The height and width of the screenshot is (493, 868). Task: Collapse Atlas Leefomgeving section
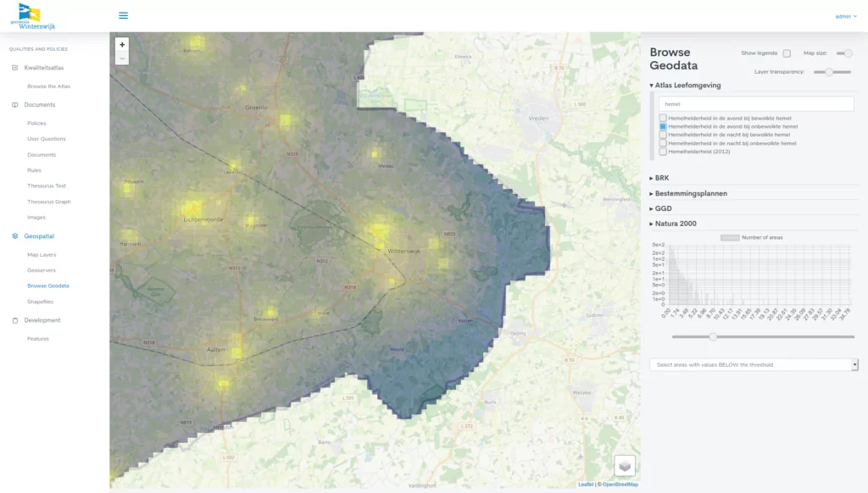click(x=685, y=86)
